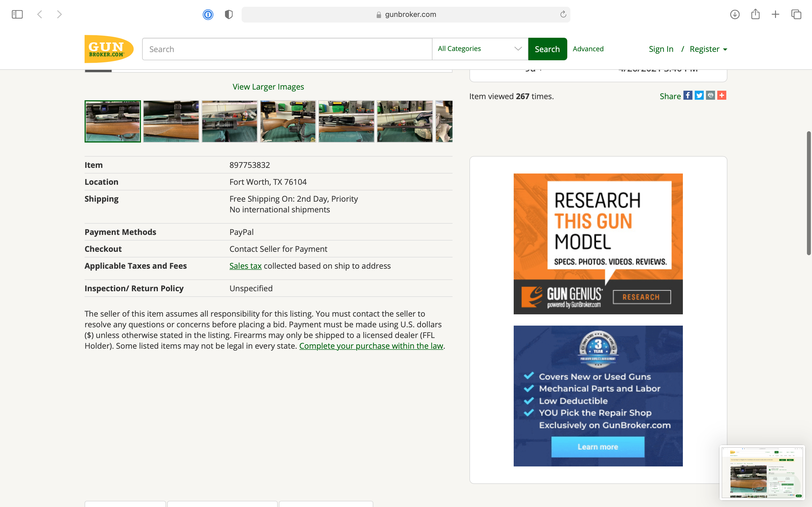Click the privacy shield icon
Viewport: 812px width, 507px height.
pos(228,14)
